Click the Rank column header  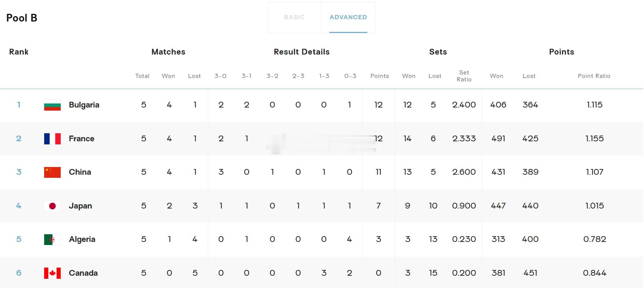click(x=19, y=52)
